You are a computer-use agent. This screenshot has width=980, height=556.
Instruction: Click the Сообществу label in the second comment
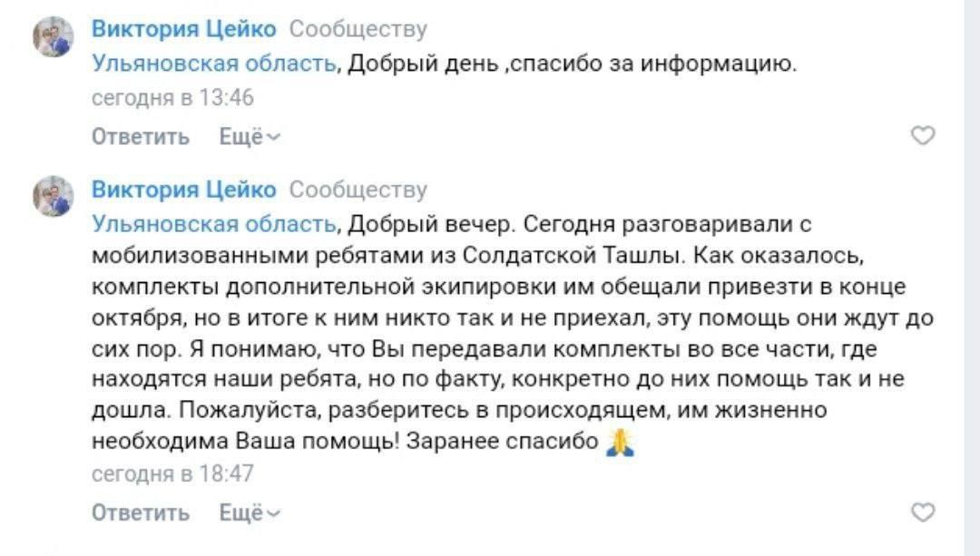point(358,189)
